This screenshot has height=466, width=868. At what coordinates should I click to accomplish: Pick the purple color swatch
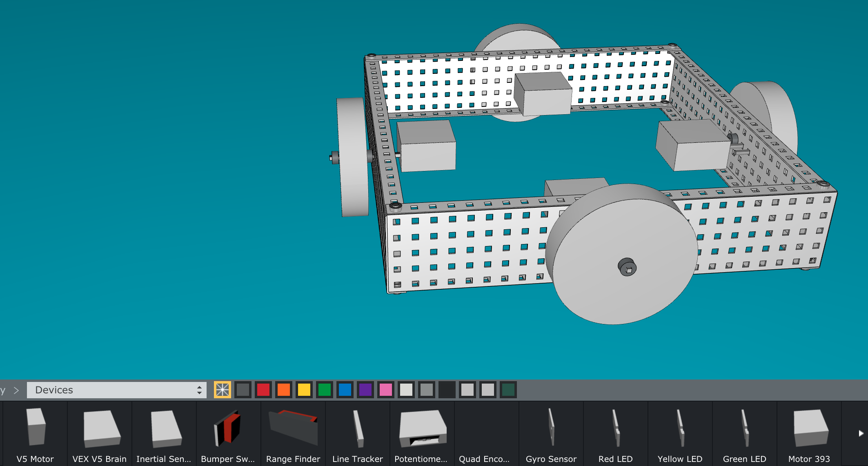coord(365,390)
